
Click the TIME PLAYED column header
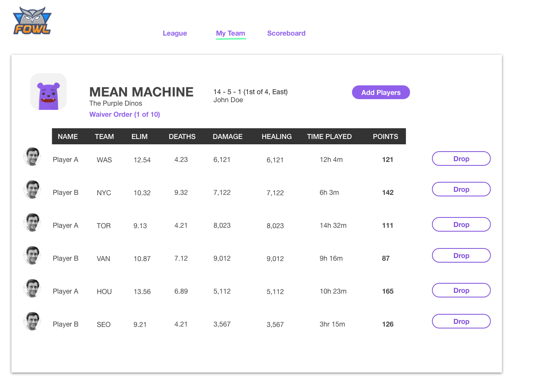329,137
